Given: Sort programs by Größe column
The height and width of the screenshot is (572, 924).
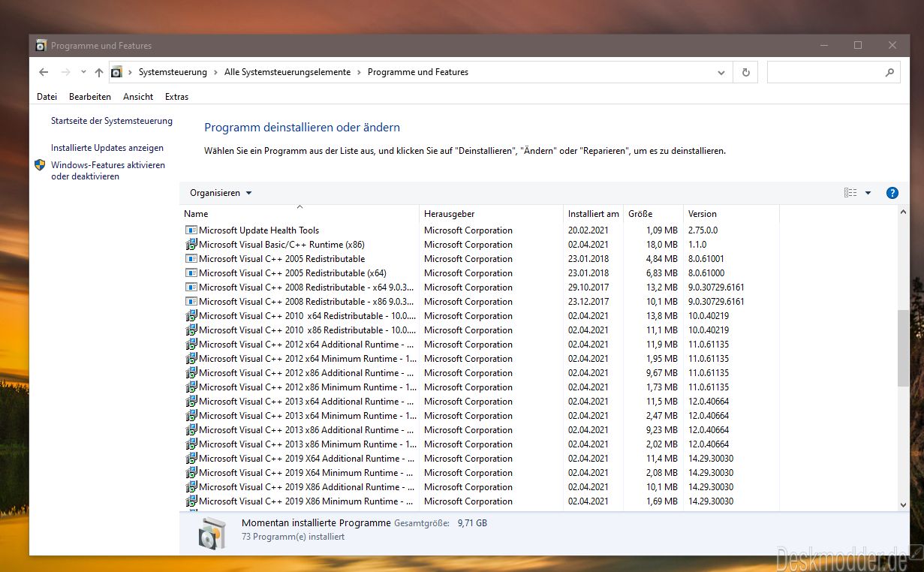Looking at the screenshot, I should pos(653,214).
